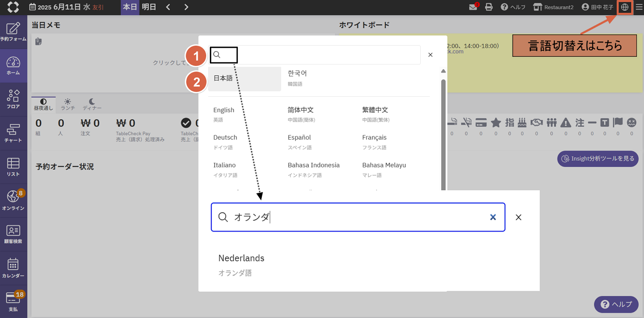Screen dimensions: 644x318
Task: Click the group of people status icon
Action: (551, 122)
